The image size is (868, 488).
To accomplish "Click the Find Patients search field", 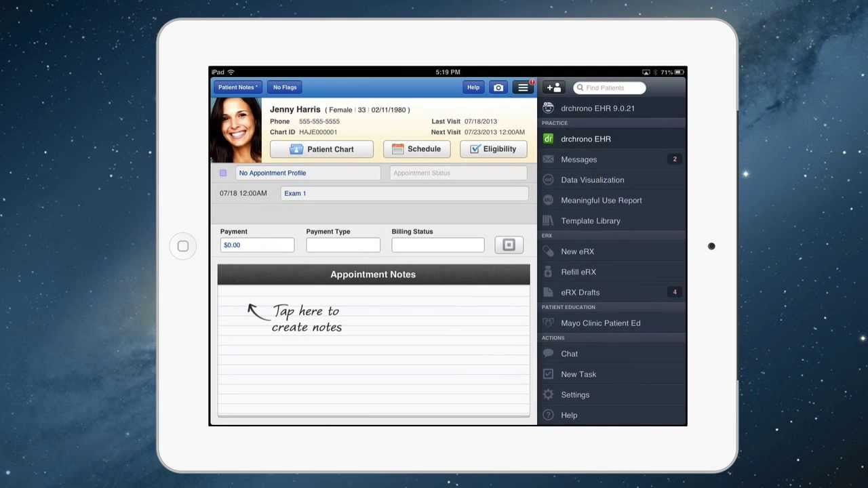I will pos(609,87).
